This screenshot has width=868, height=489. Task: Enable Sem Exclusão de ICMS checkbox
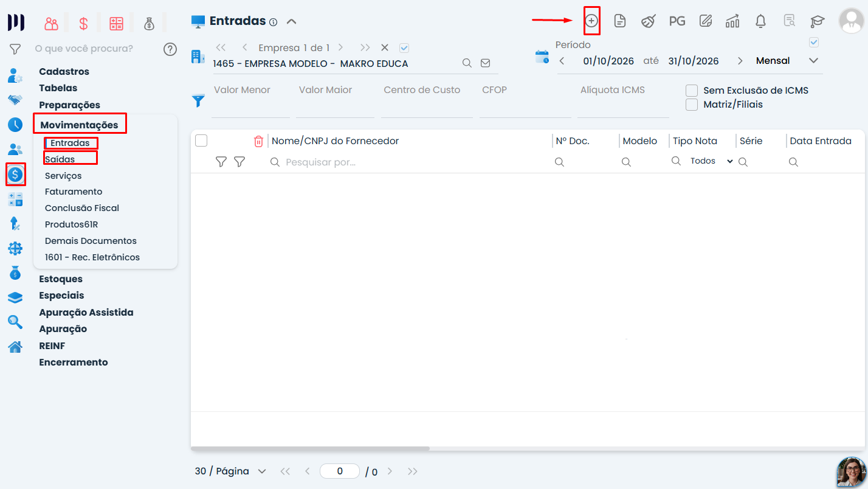691,91
